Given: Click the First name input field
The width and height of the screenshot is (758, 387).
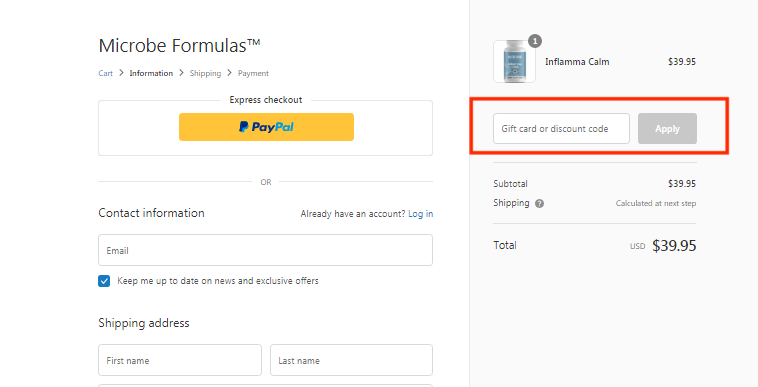Looking at the screenshot, I should click(180, 360).
